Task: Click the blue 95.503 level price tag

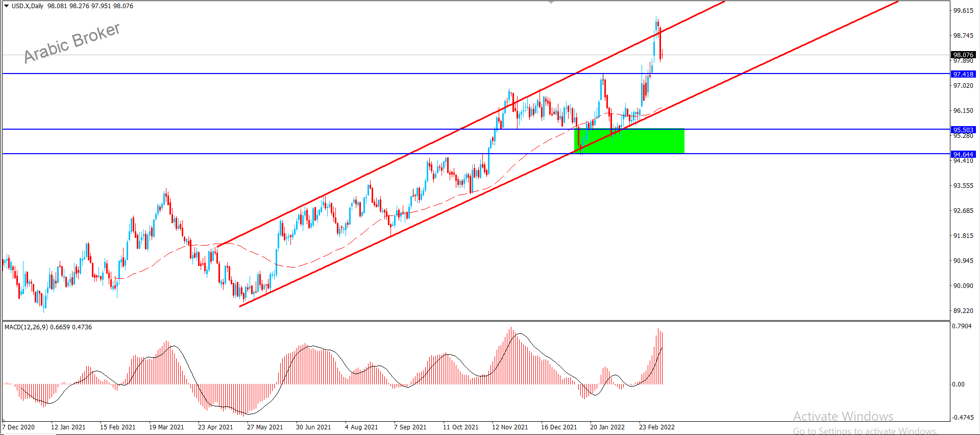Action: tap(963, 130)
